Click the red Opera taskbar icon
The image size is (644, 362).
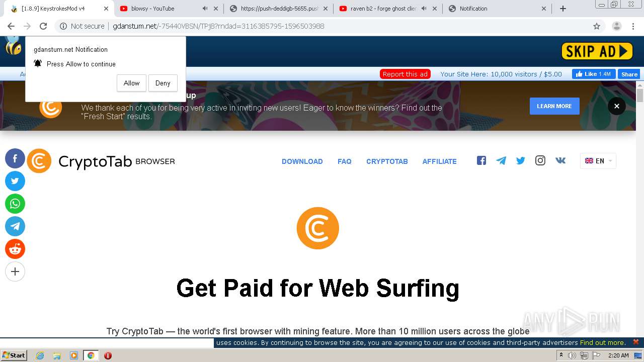point(108,355)
